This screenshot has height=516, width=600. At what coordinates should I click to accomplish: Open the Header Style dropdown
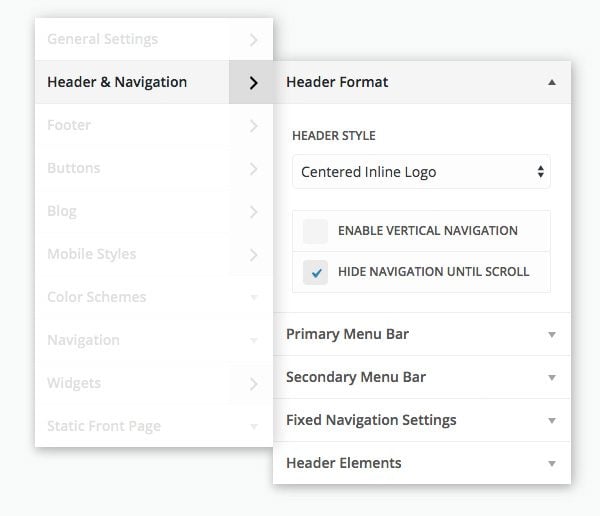(x=421, y=172)
